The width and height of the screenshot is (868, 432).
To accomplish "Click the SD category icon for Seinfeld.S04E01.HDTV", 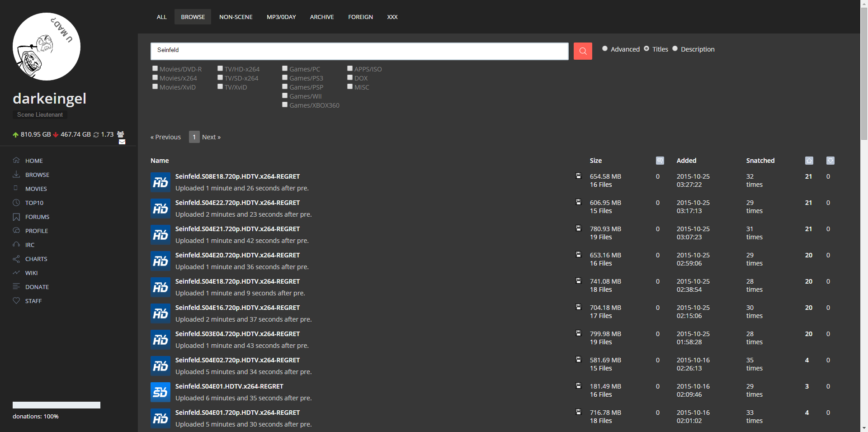I will pos(160,392).
